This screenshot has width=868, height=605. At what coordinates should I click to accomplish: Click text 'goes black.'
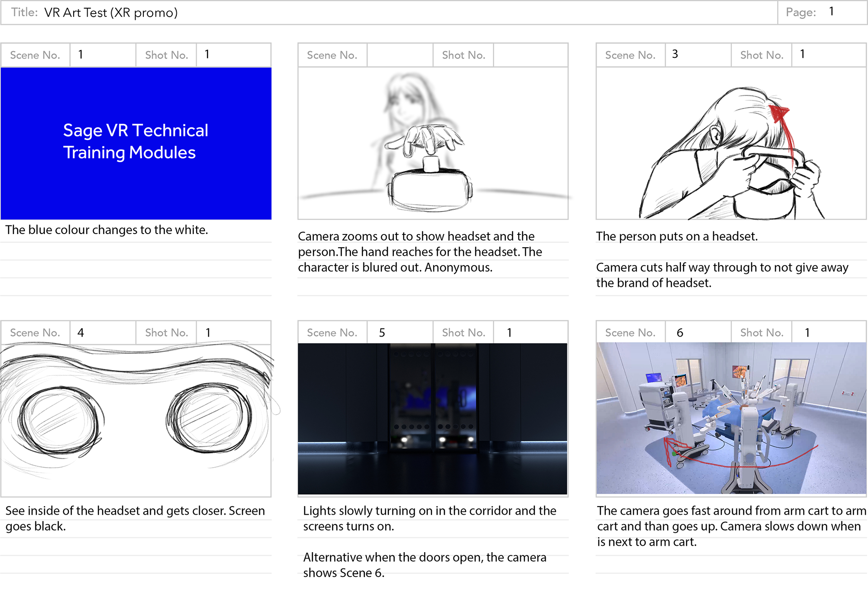[x=36, y=526]
